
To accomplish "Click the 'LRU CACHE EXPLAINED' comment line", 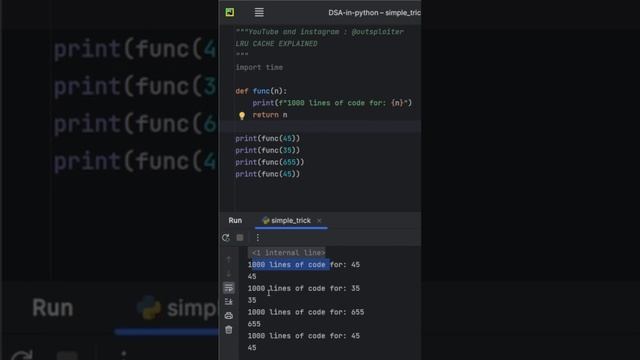I will tap(276, 44).
